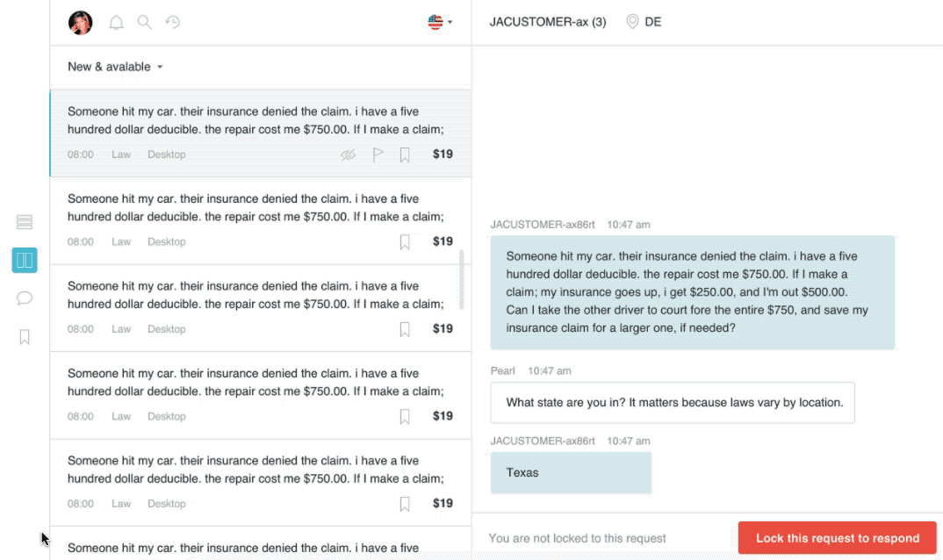The height and width of the screenshot is (560, 943).
Task: Open the user profile avatar
Action: click(81, 23)
